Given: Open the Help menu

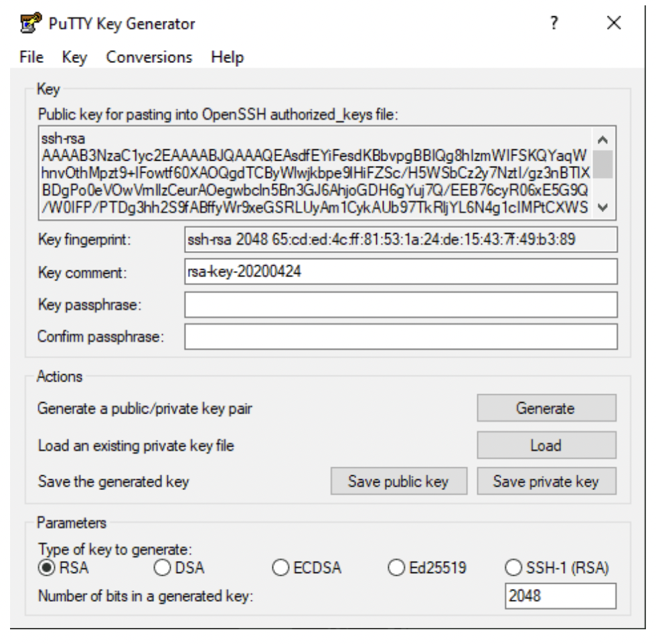Looking at the screenshot, I should (227, 57).
